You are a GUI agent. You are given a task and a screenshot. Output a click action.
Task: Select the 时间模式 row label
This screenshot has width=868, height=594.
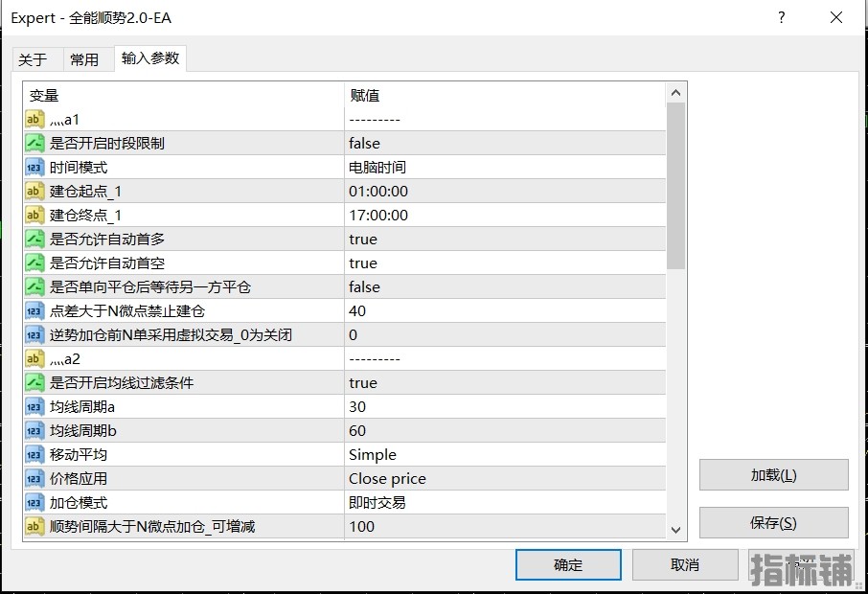pyautogui.click(x=79, y=168)
